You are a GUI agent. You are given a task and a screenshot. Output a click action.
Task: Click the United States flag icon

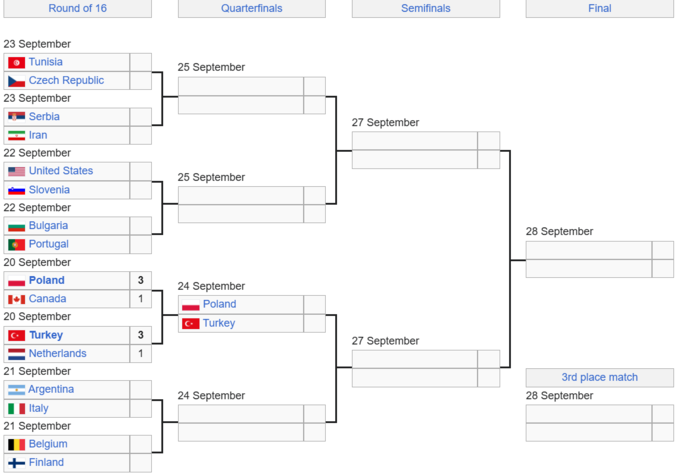(16, 171)
